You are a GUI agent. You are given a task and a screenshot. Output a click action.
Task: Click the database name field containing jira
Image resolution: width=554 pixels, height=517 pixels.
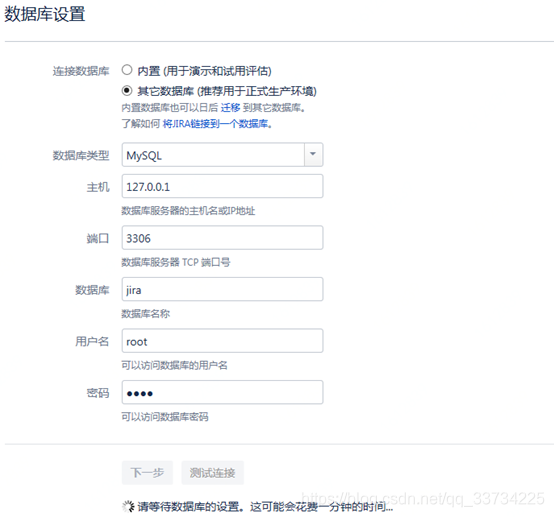tap(222, 289)
